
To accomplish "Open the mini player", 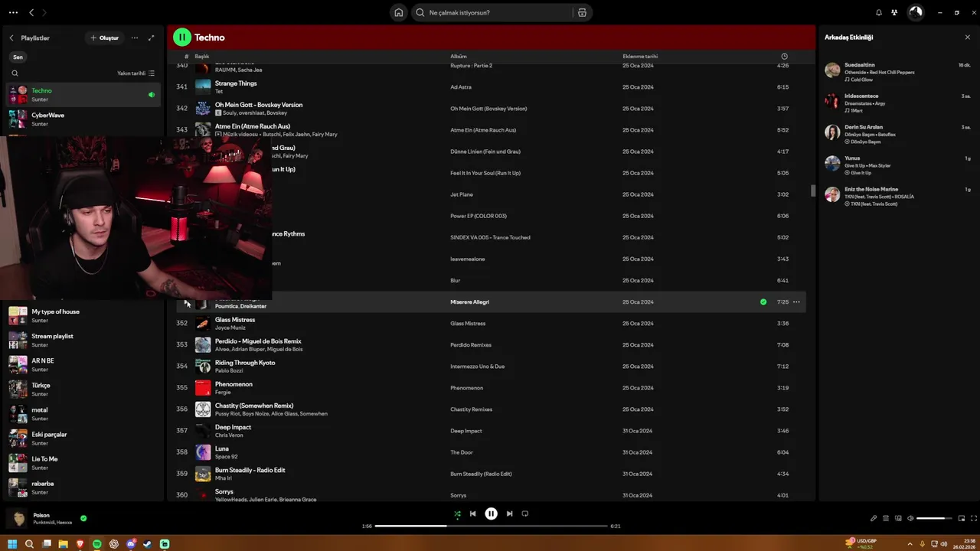I will [962, 518].
